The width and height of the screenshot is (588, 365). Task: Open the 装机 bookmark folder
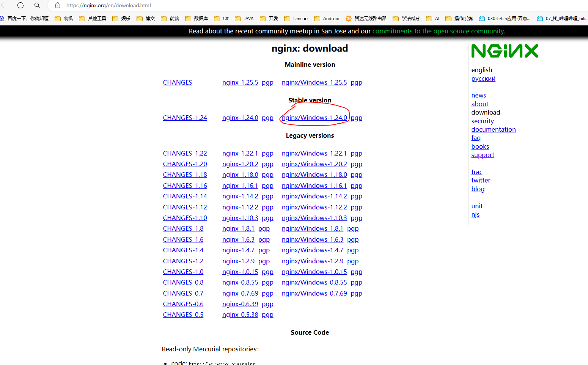(64, 18)
